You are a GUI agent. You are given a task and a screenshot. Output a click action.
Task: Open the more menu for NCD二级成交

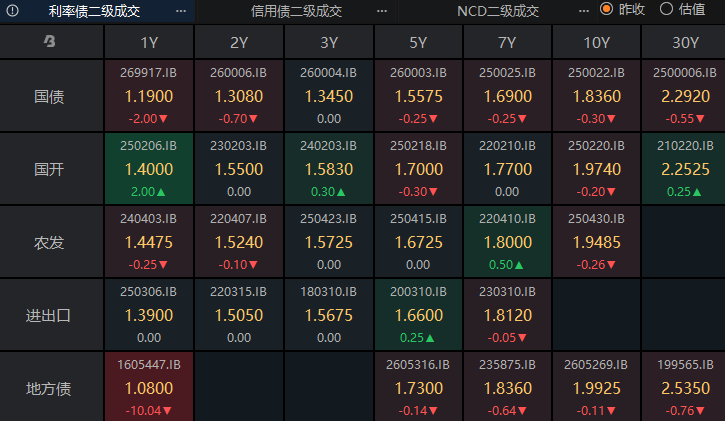[584, 11]
